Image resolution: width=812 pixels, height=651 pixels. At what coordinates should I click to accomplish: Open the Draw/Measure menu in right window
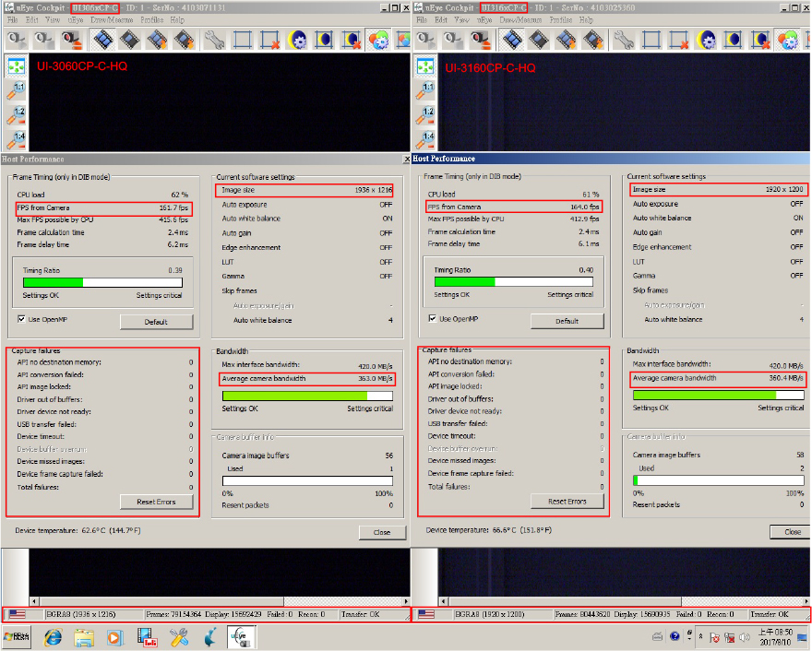click(521, 19)
